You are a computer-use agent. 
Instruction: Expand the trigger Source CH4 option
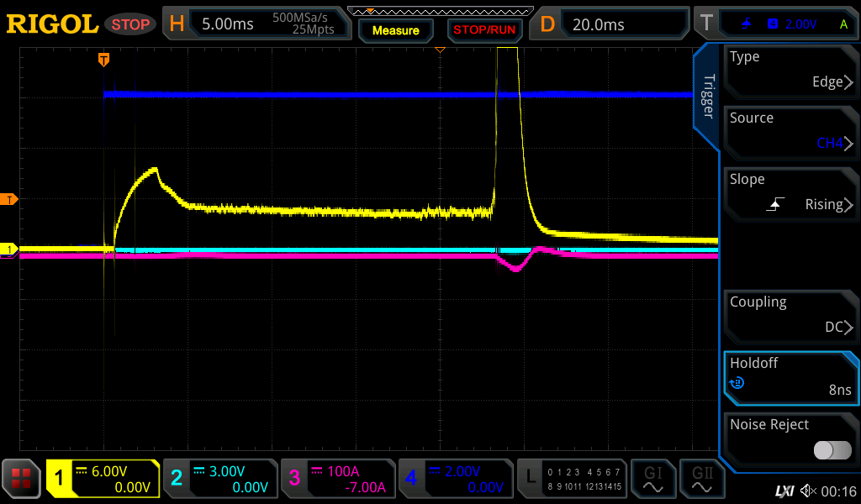pos(790,131)
